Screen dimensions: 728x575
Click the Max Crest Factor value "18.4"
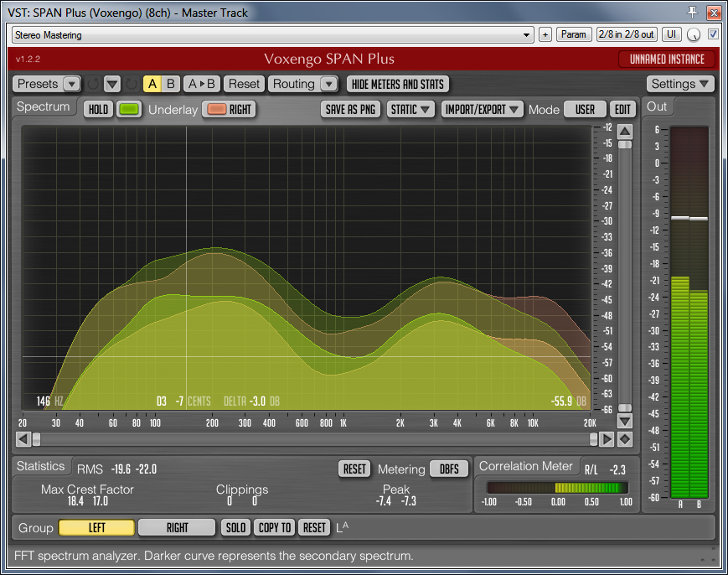(x=75, y=501)
